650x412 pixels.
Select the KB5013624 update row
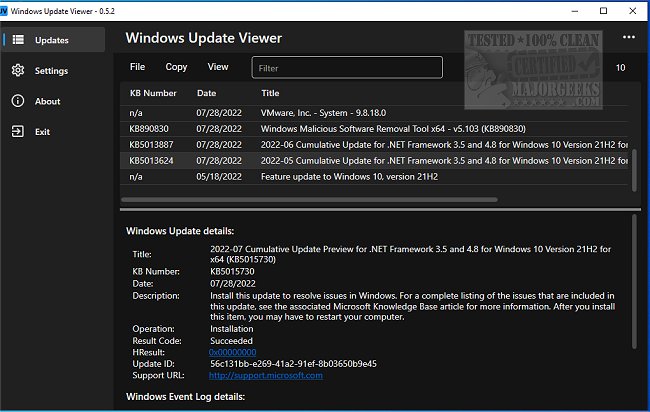374,160
